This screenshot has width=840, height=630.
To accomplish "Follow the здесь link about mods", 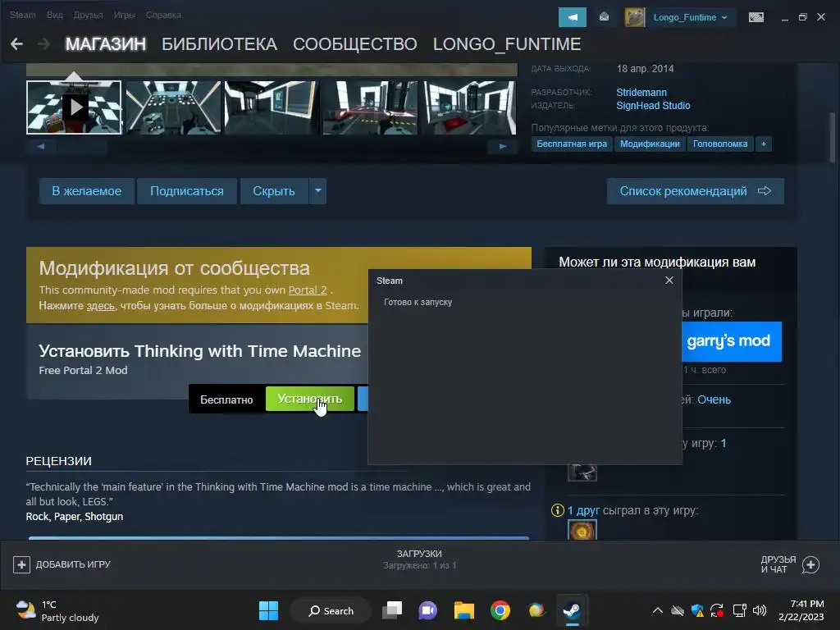I will click(100, 305).
